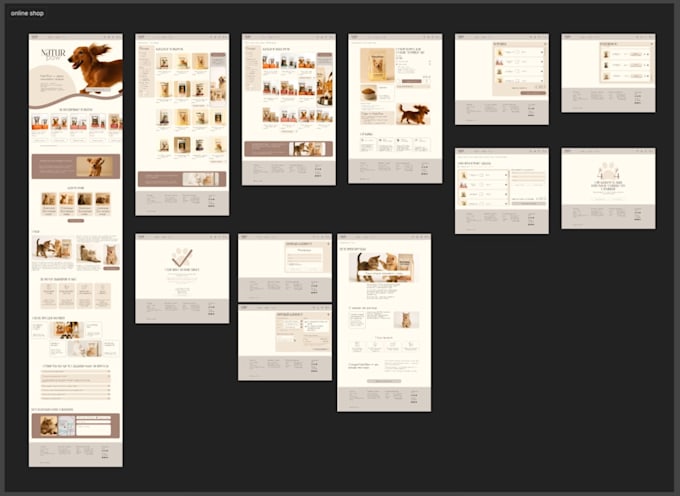Select the food bowl thumbnail on product page

(x=369, y=93)
